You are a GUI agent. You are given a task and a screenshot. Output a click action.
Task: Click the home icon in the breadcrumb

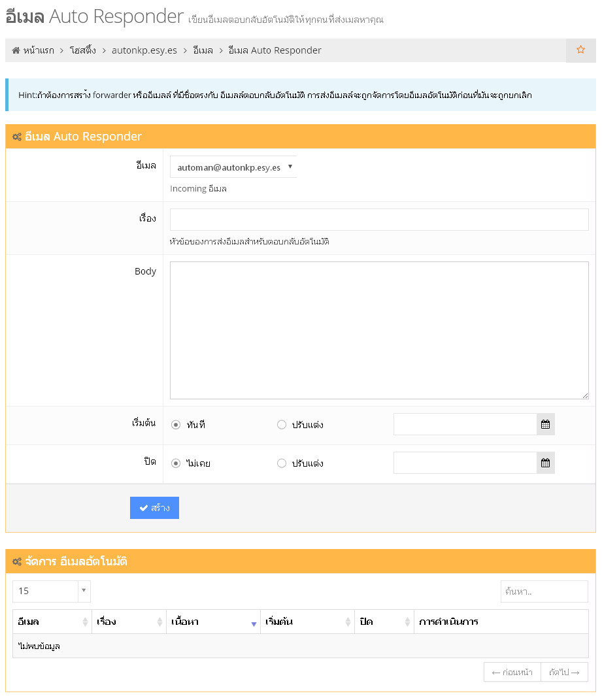16,50
